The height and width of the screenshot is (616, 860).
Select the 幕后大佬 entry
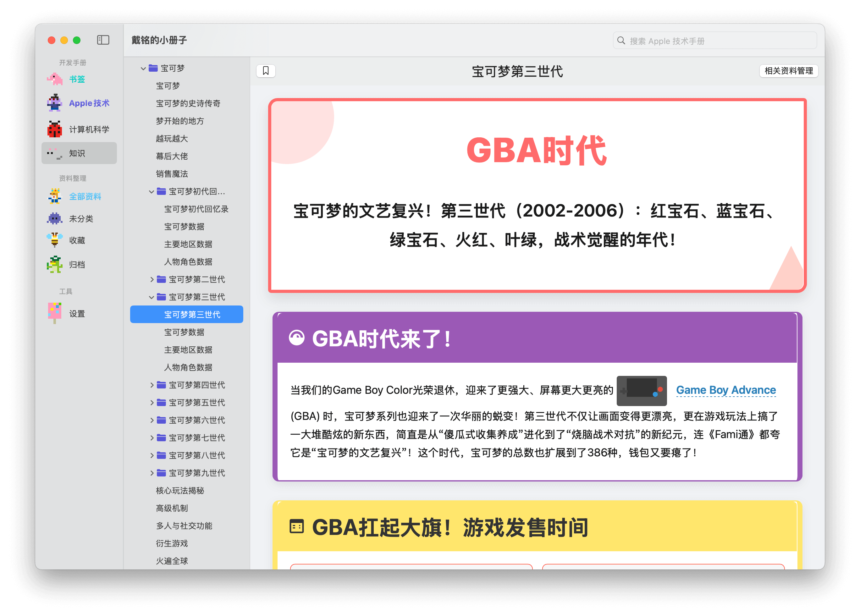point(172,156)
